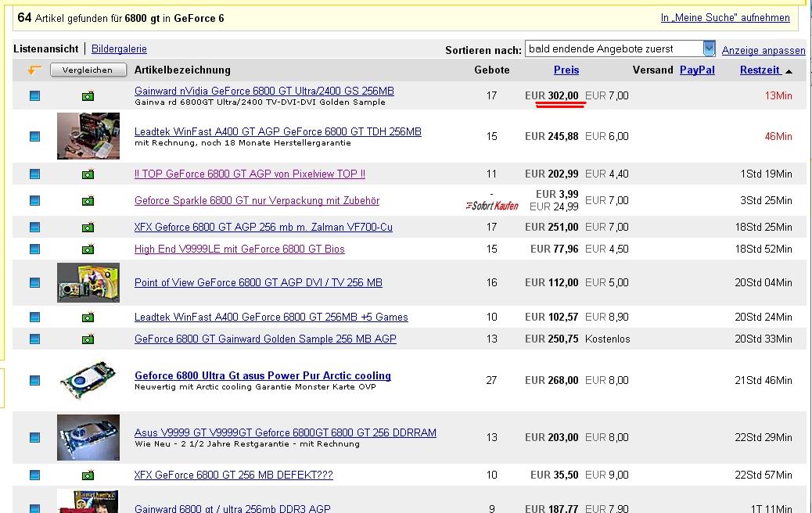Tick checkbox for Point of View GeForce listing
This screenshot has width=812, height=513.
click(x=34, y=282)
